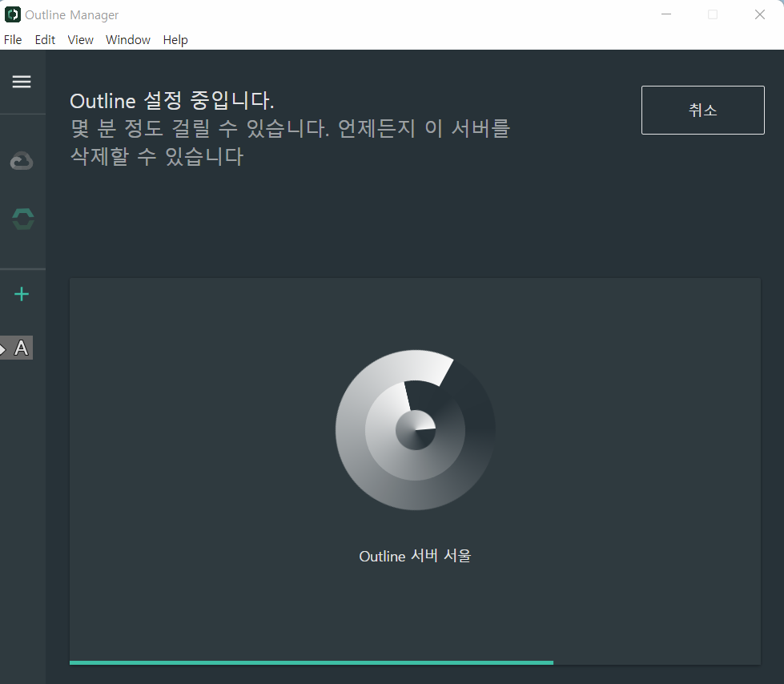The width and height of the screenshot is (784, 684).
Task: Open the File menu
Action: point(13,40)
